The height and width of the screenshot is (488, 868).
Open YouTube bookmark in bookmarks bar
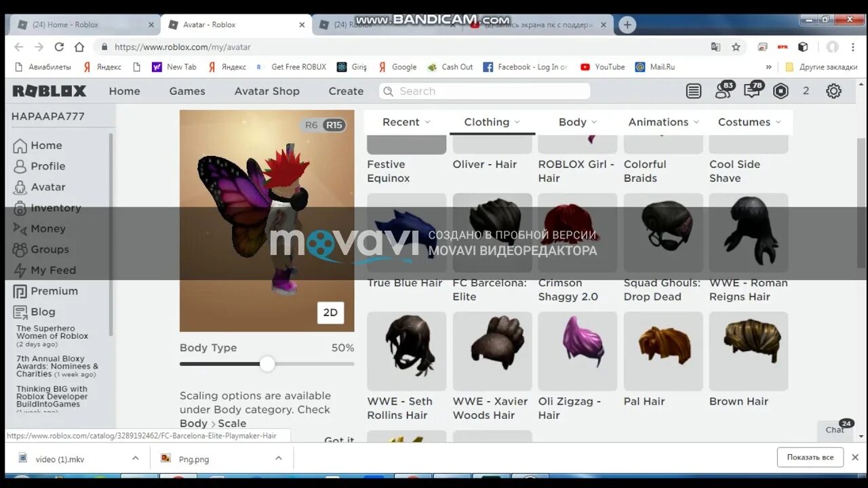click(x=602, y=67)
